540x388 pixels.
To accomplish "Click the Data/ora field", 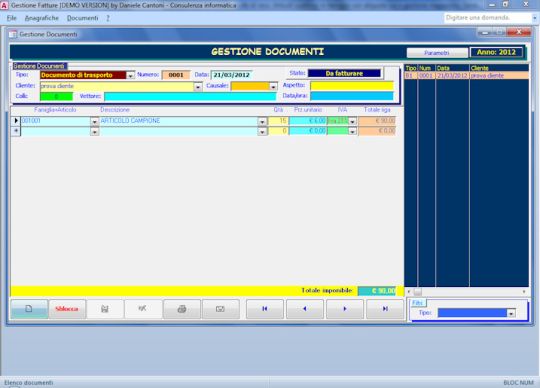I will [352, 96].
